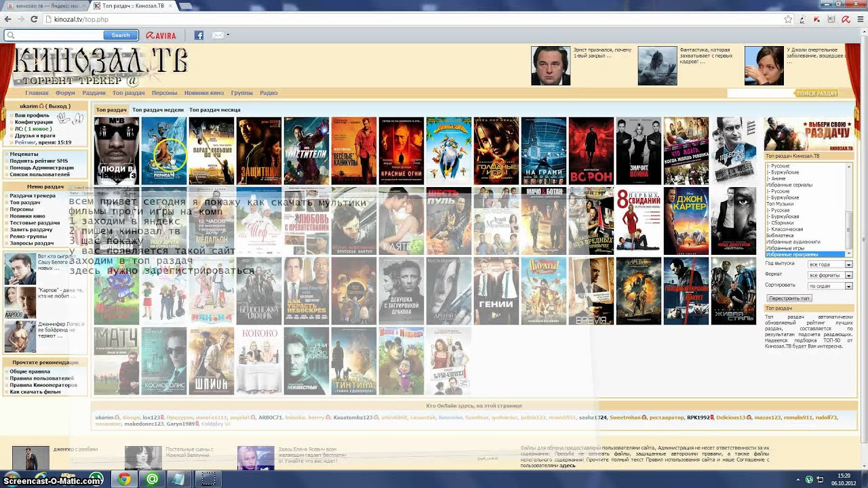Open the 'Шпион' movie poster
The image size is (868, 488).
click(x=212, y=361)
